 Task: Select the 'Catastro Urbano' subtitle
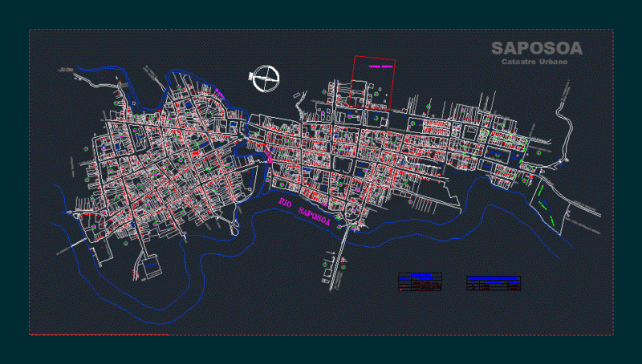[x=534, y=62]
